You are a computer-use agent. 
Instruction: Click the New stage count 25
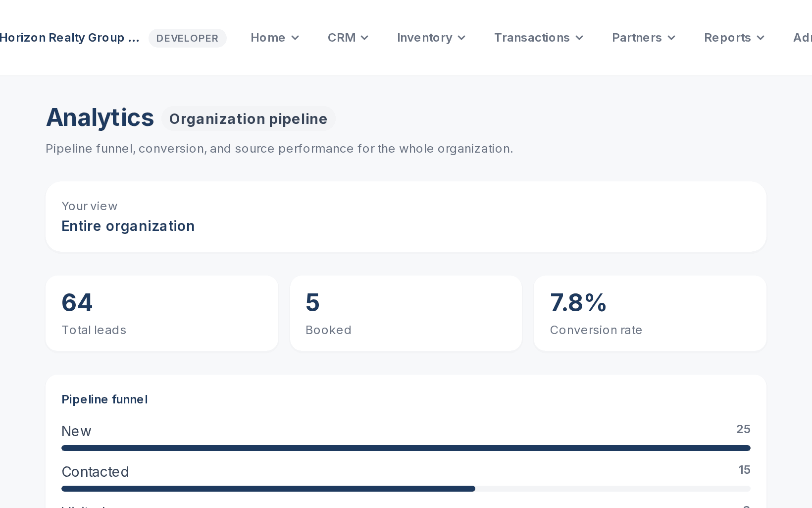pyautogui.click(x=743, y=429)
